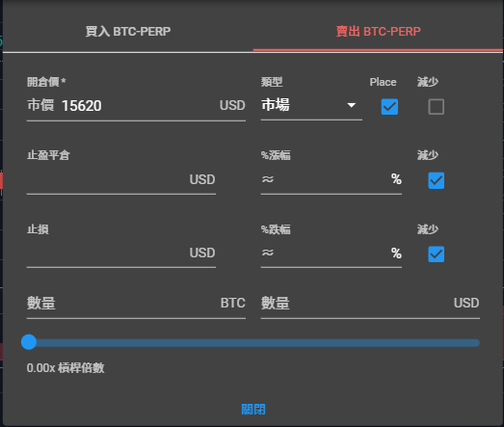Uncheck 減少 checkbox in the 止盈平倉 row
This screenshot has width=504, height=427.
coord(437,180)
